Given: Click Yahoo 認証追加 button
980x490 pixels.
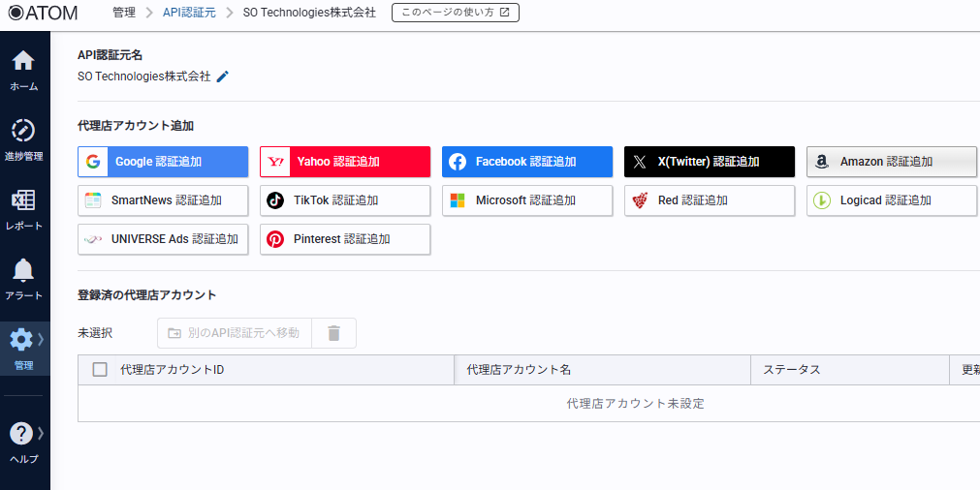Looking at the screenshot, I should pos(345,162).
